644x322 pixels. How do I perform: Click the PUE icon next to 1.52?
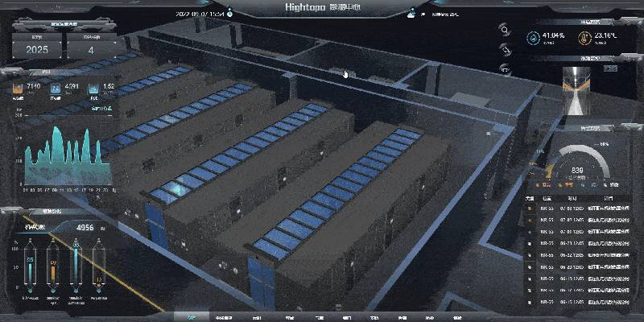coord(93,87)
